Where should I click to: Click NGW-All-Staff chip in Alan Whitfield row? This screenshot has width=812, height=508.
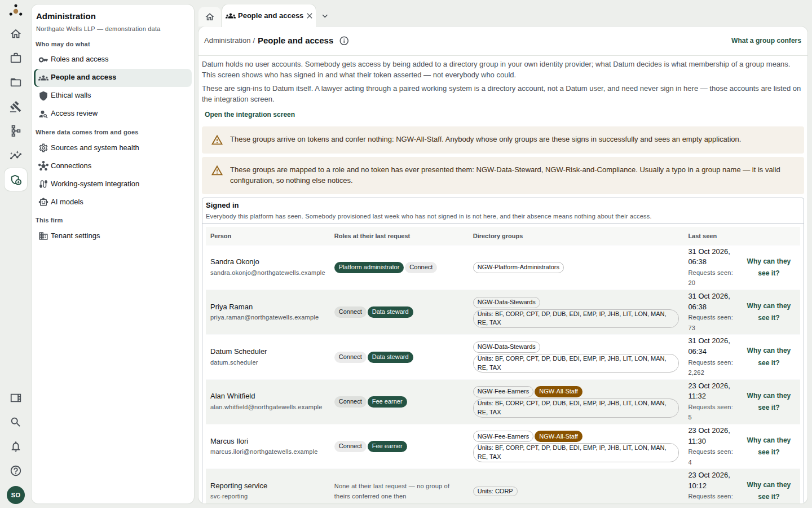coord(558,392)
